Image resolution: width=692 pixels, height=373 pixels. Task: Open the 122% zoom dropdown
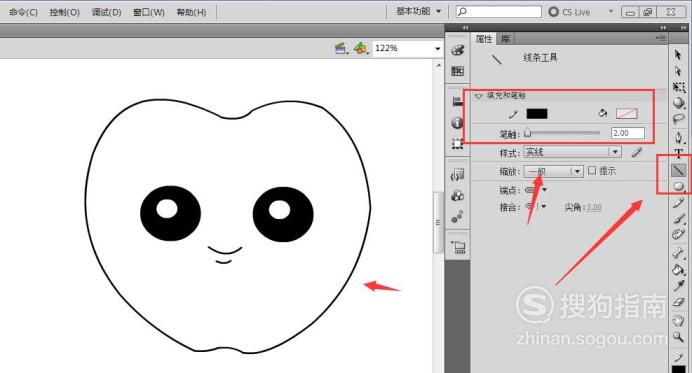(437, 49)
